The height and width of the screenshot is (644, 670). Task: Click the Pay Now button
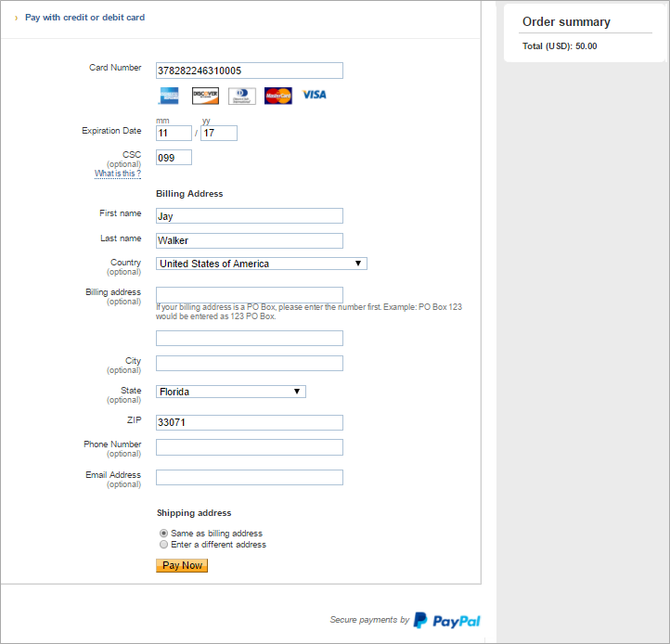point(182,565)
